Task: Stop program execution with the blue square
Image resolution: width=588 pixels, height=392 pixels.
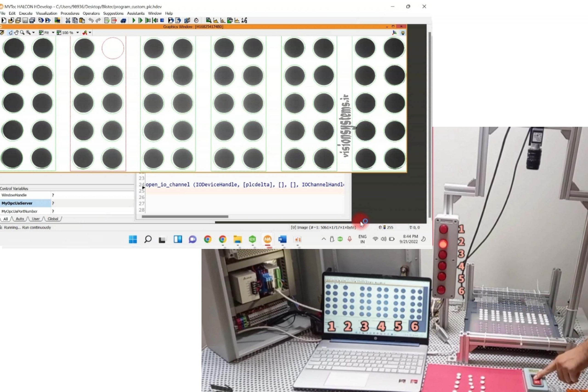Action: tap(162, 20)
